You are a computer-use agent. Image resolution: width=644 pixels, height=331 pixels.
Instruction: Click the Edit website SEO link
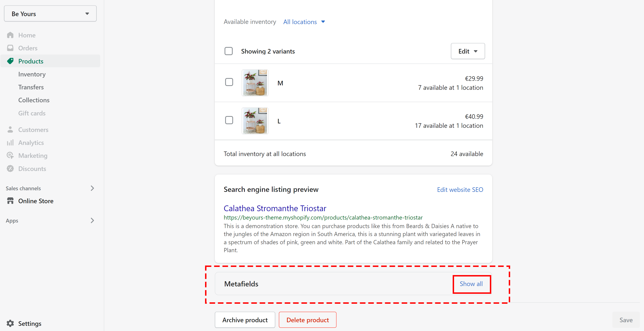coord(460,190)
